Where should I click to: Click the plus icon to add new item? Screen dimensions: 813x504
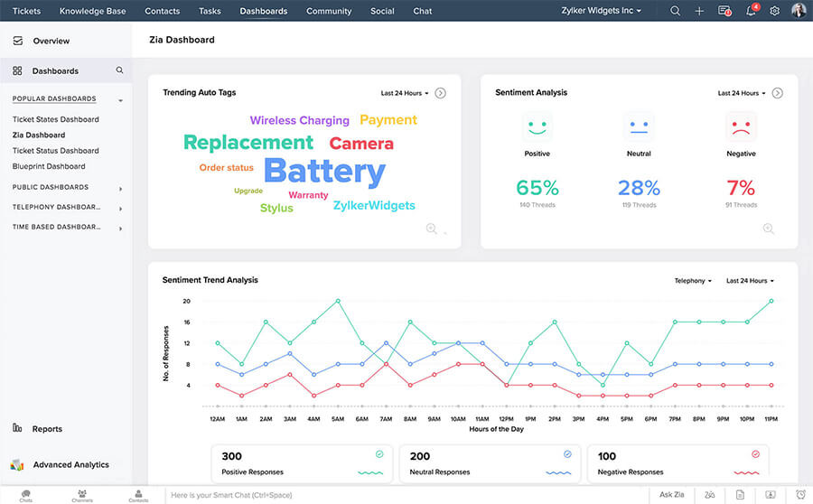coord(699,11)
